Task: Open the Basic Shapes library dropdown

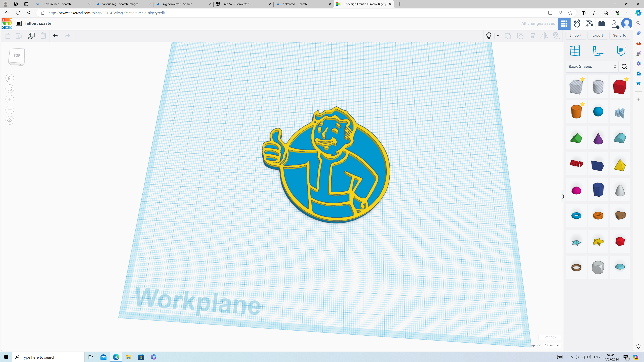Action: [592, 67]
